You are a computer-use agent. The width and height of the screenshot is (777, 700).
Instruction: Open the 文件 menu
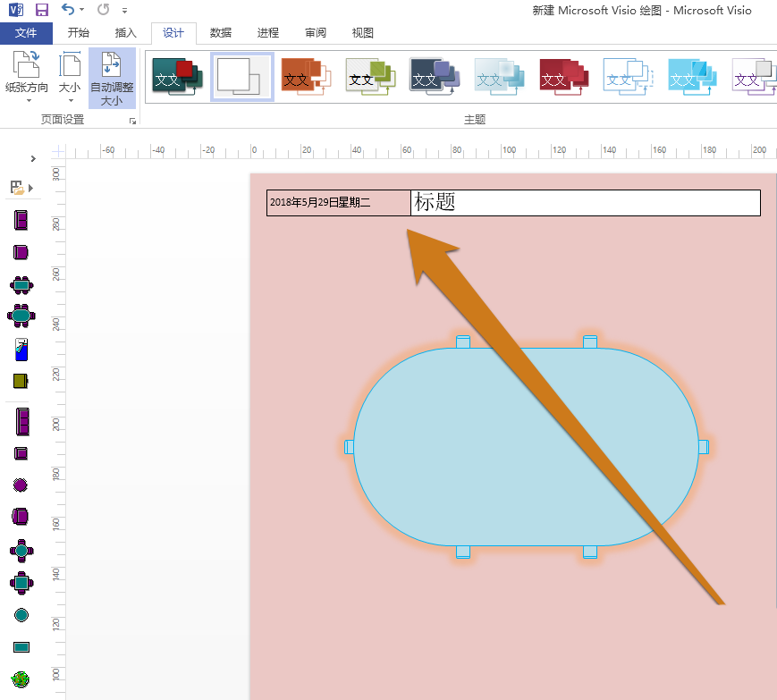(26, 32)
